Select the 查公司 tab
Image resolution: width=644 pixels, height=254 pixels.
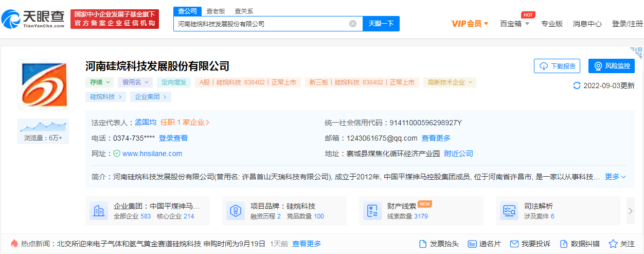[x=187, y=11]
